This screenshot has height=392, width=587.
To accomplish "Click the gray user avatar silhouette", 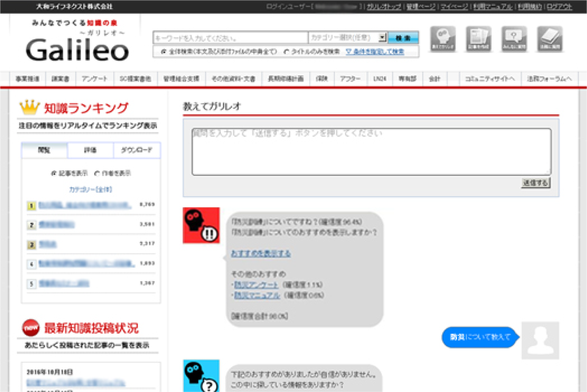I will tap(540, 340).
